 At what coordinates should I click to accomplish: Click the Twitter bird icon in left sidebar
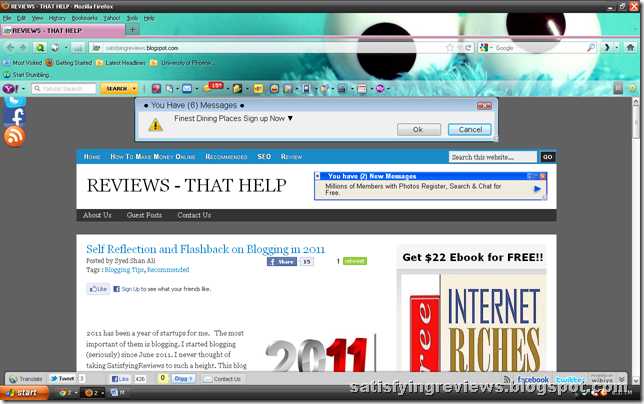15,102
